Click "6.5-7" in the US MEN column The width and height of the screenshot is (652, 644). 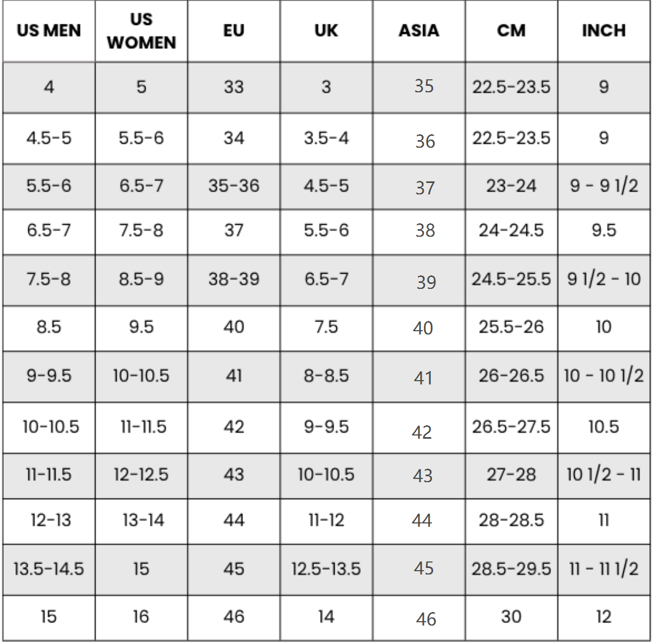(49, 231)
